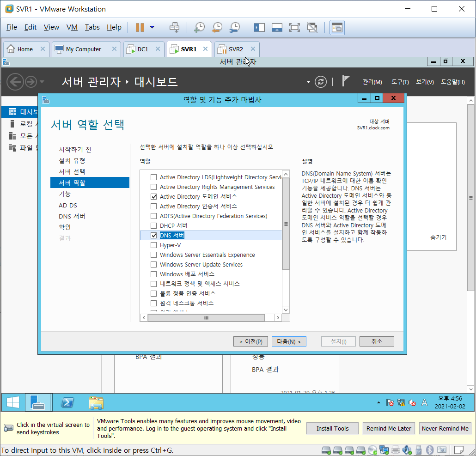Screen dimensions: 476x456
Task: Revert to snapshot toolbar icon
Action: point(217,27)
